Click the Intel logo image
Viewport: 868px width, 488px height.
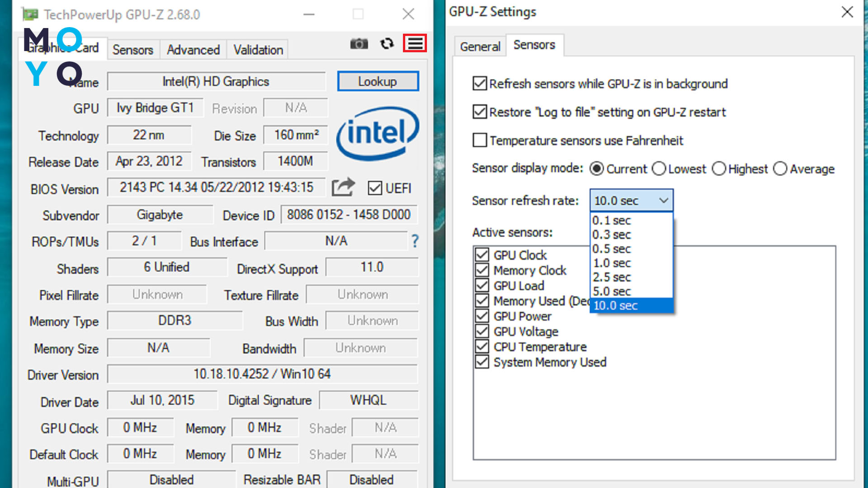pos(378,134)
